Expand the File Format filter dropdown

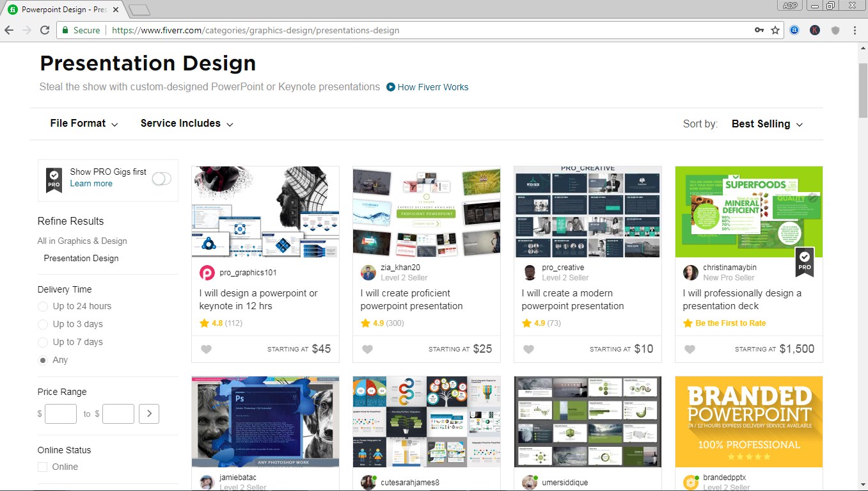[x=84, y=124]
